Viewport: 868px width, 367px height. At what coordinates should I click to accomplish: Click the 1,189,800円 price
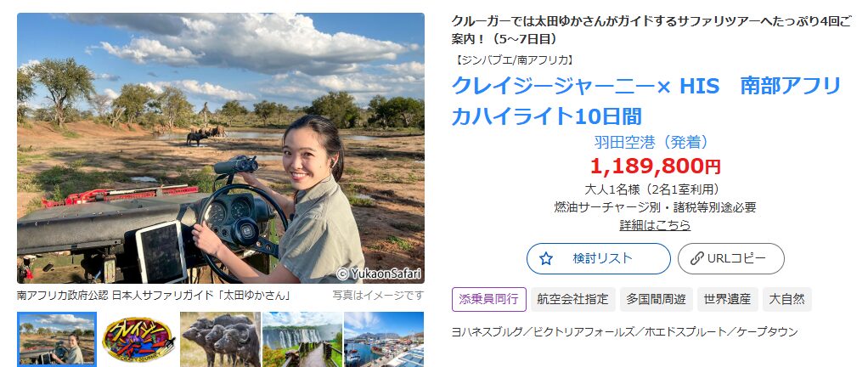(656, 166)
